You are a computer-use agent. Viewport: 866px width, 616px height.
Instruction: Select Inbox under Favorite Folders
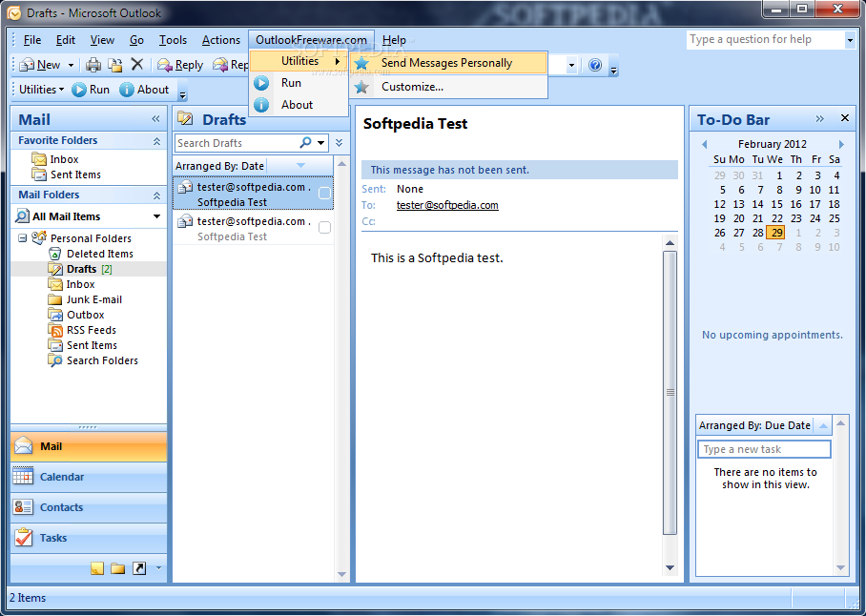55,159
